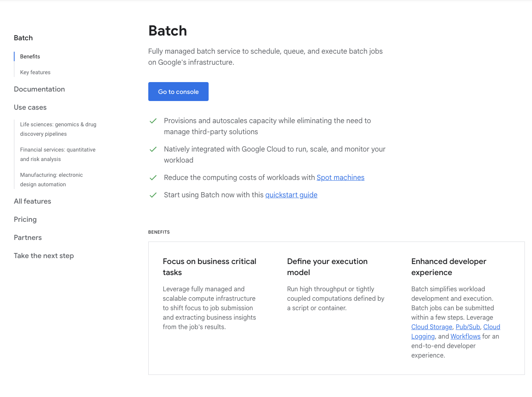Visit the Workflows link
Image resolution: width=532 pixels, height=397 pixels.
pyautogui.click(x=465, y=336)
